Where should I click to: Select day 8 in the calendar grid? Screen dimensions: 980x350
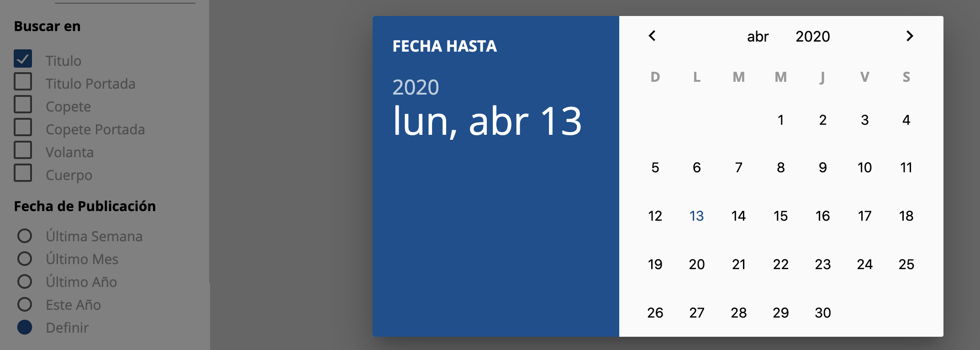[x=780, y=168]
